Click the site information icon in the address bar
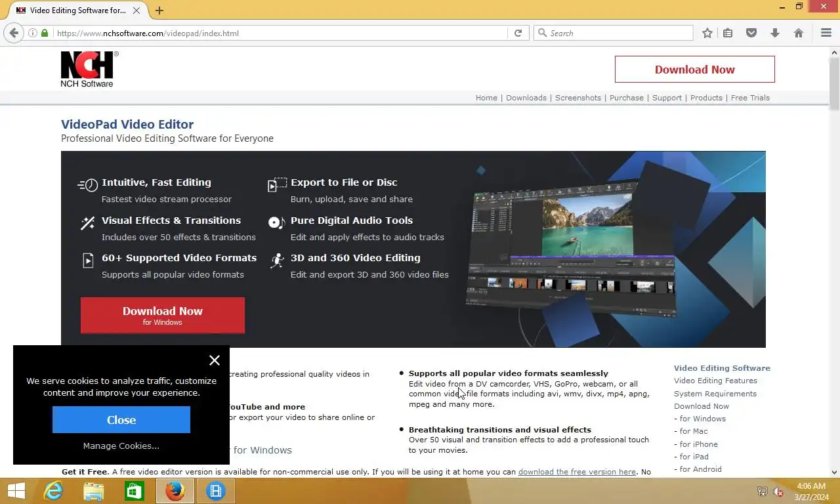840x504 pixels. [32, 33]
